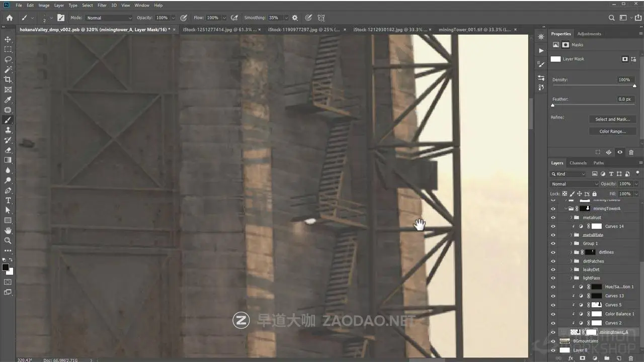This screenshot has width=644, height=362.
Task: Click the Color Range button
Action: [x=612, y=131]
